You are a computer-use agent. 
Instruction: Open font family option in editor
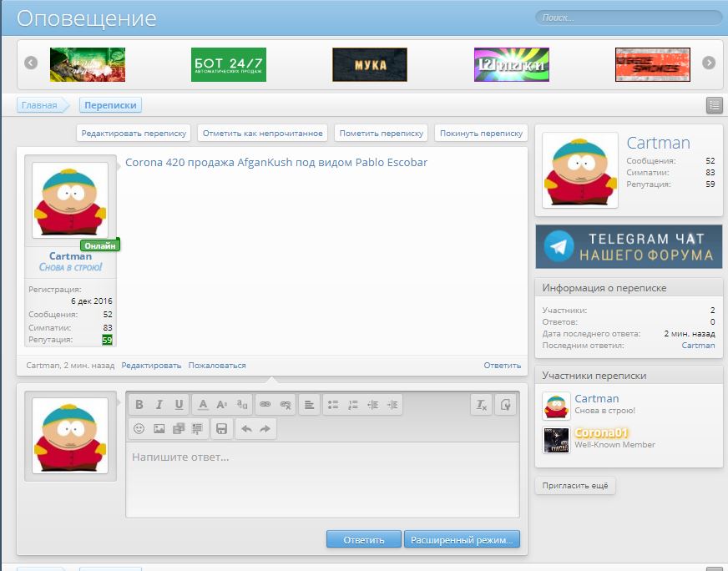(242, 405)
